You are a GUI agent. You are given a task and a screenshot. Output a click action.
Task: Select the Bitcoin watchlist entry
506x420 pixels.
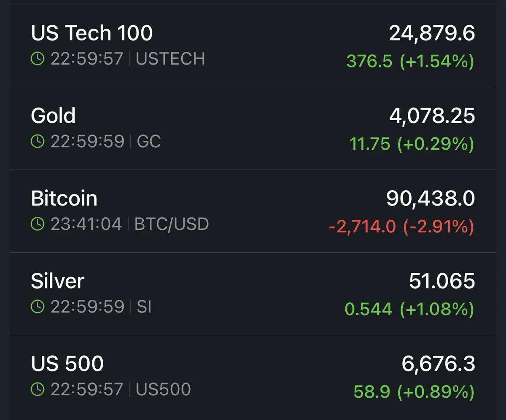[x=253, y=211]
